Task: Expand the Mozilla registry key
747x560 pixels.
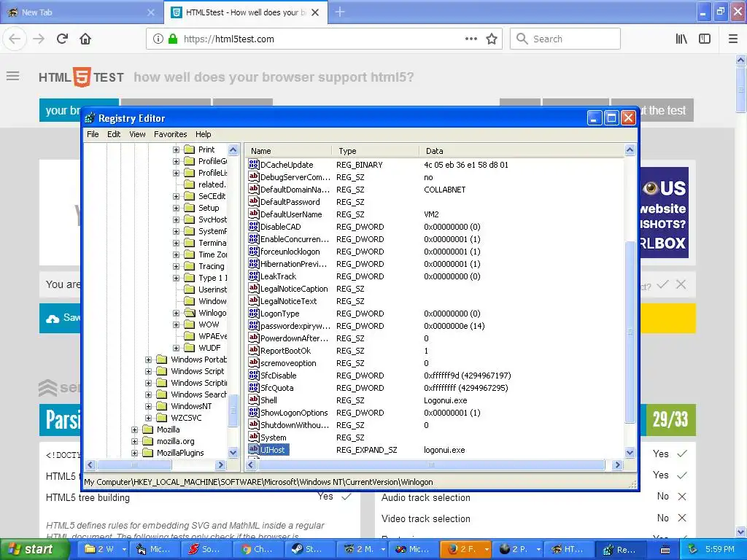Action: pos(134,429)
